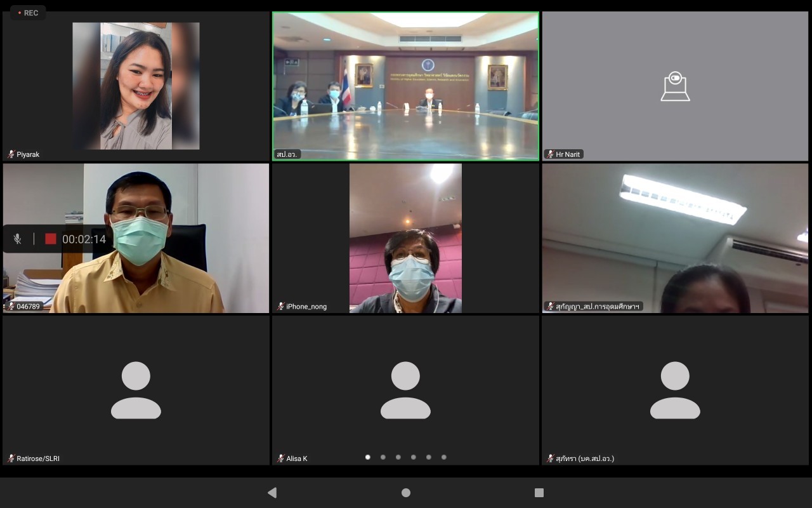Toggle the muted microphone in recording overlay
Screen dimensions: 812x508
tap(18, 239)
